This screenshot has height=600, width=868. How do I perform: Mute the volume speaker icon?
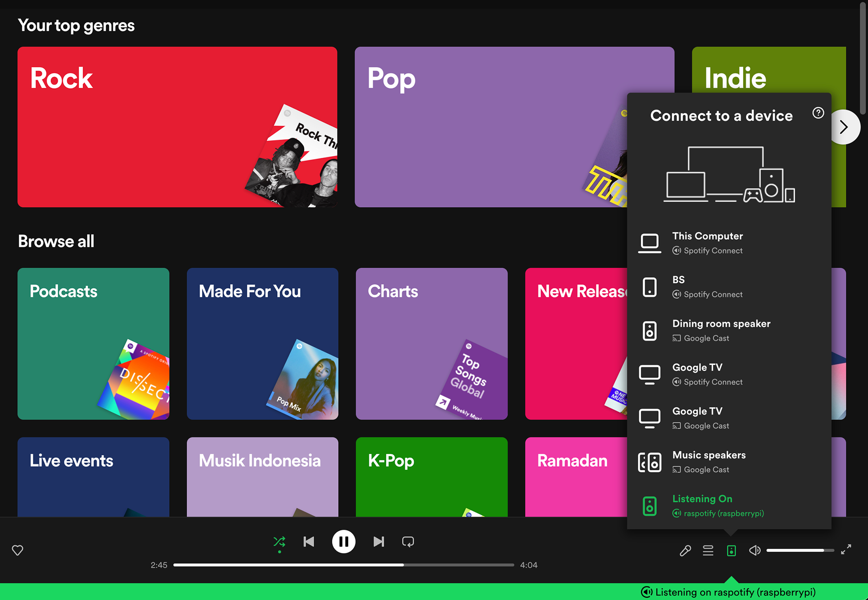tap(755, 550)
